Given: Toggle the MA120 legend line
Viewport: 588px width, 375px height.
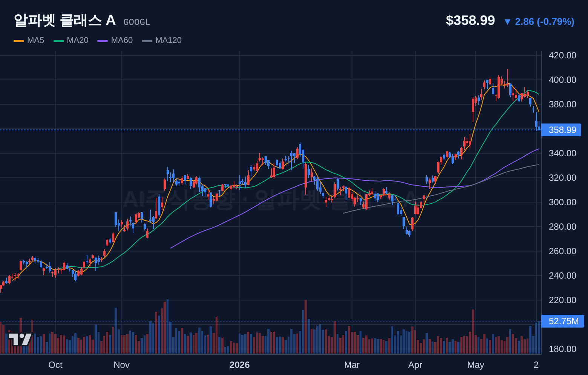Looking at the screenshot, I should tap(162, 40).
